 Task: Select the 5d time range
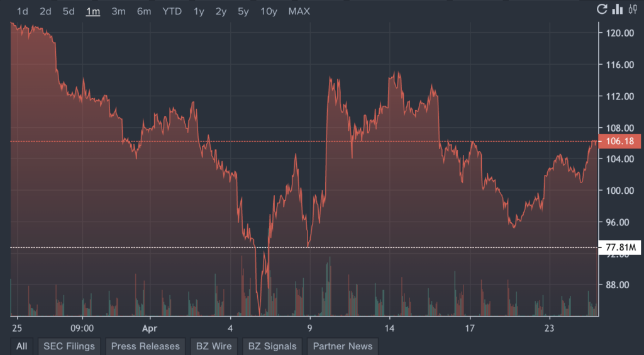69,11
